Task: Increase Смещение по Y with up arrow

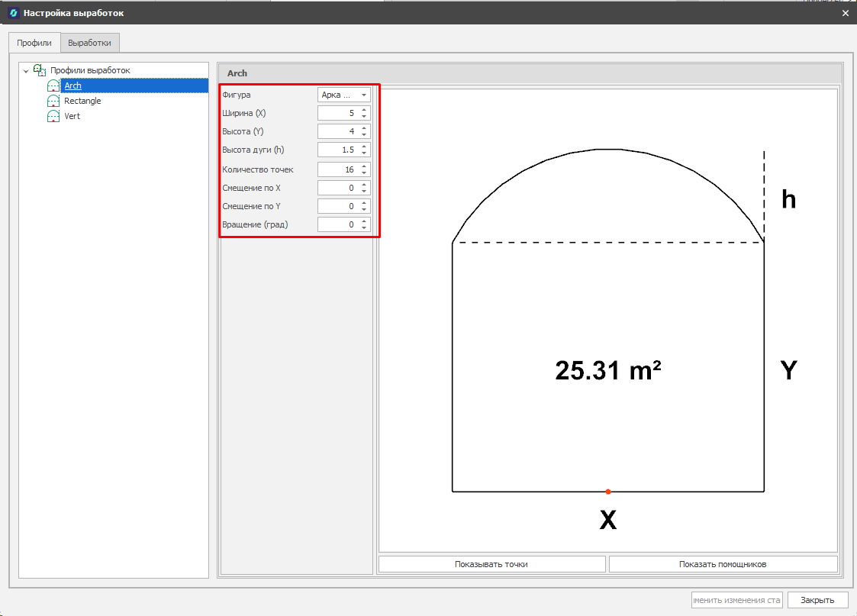Action: [364, 202]
